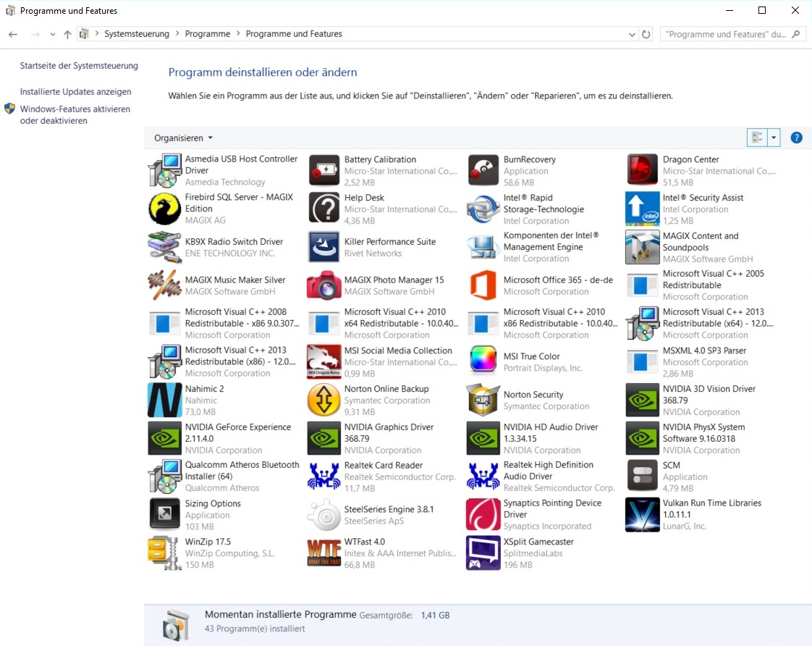Select Microsoft Visual C++ 2008 Redistributable entry
Screen dimensions: 812x646
point(224,323)
